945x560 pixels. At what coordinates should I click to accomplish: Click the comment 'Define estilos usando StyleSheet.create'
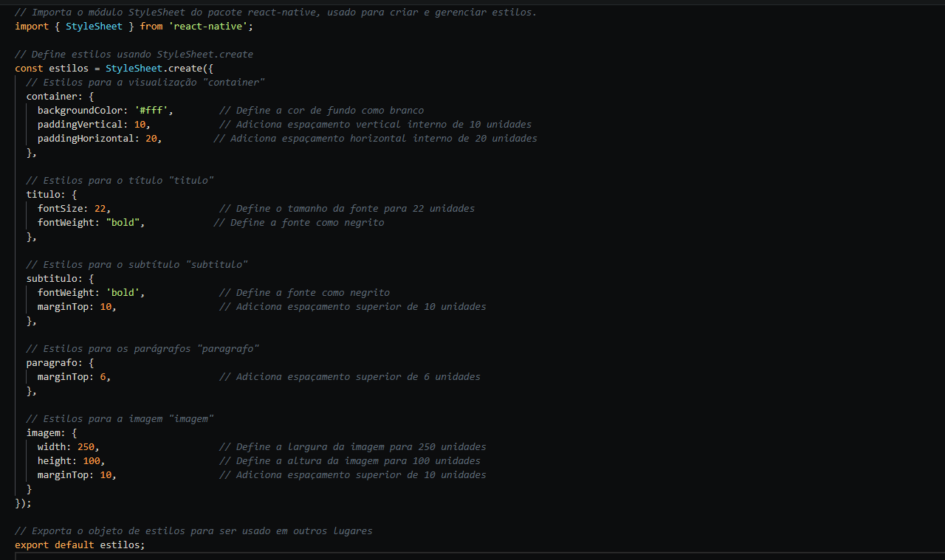tap(134, 55)
